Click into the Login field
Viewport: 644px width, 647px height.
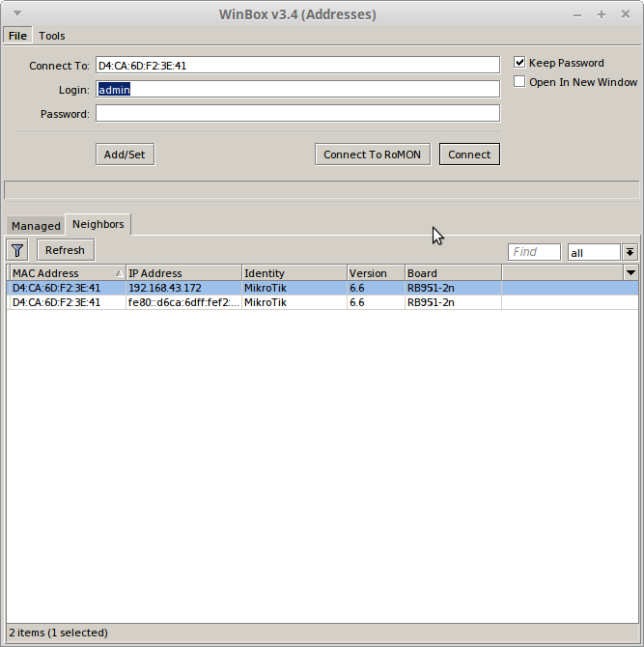click(x=297, y=89)
